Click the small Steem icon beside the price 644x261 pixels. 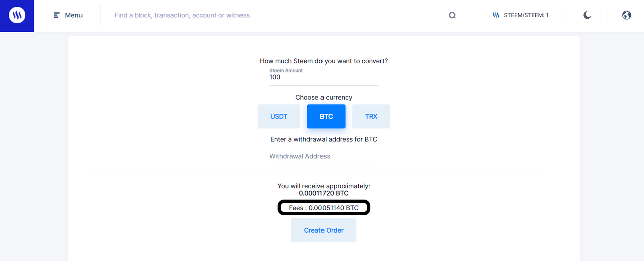[496, 15]
